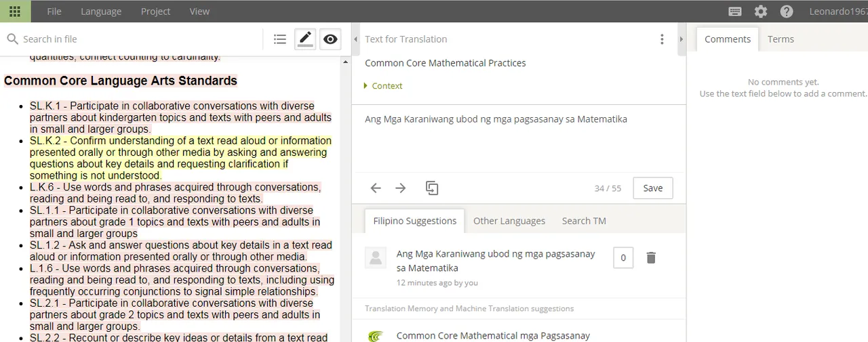Click the machine translation engine icon
Image resolution: width=868 pixels, height=342 pixels.
click(x=376, y=336)
